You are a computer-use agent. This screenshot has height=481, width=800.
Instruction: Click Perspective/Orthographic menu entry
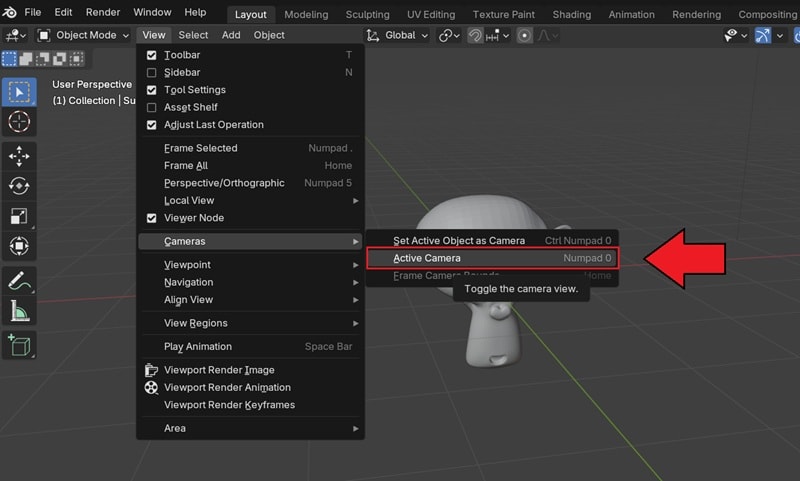[x=250, y=183]
